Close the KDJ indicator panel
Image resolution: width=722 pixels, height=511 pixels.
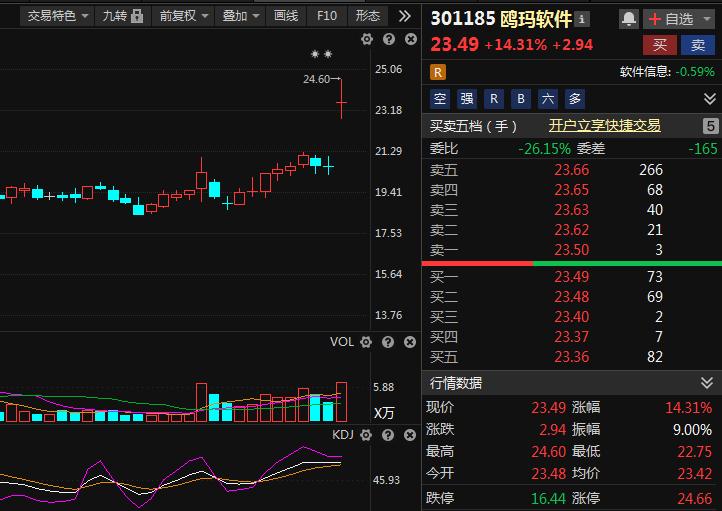[x=410, y=435]
